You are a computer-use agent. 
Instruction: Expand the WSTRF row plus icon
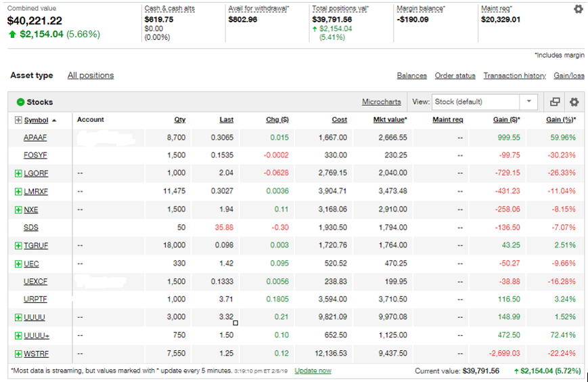click(x=18, y=354)
